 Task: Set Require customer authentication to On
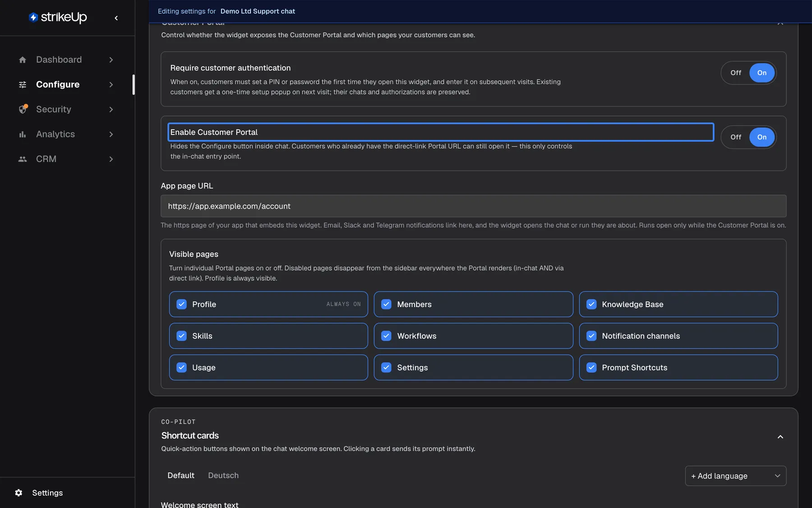tap(762, 73)
